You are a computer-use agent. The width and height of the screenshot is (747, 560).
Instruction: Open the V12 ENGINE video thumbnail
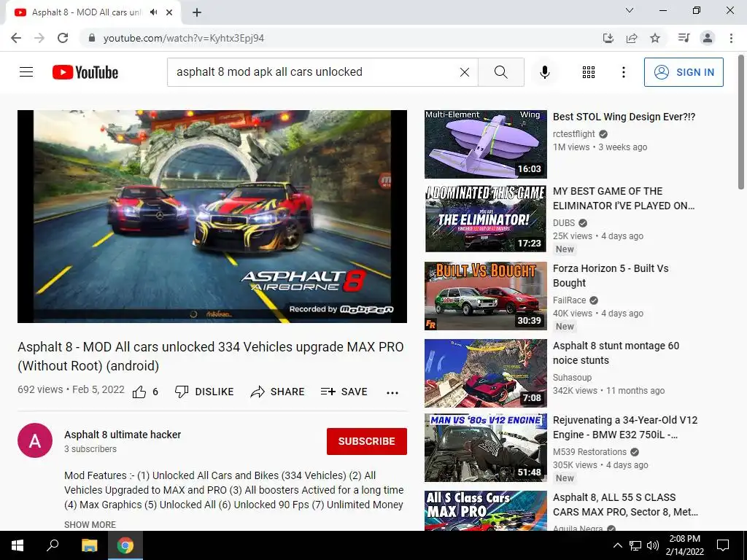[485, 448]
